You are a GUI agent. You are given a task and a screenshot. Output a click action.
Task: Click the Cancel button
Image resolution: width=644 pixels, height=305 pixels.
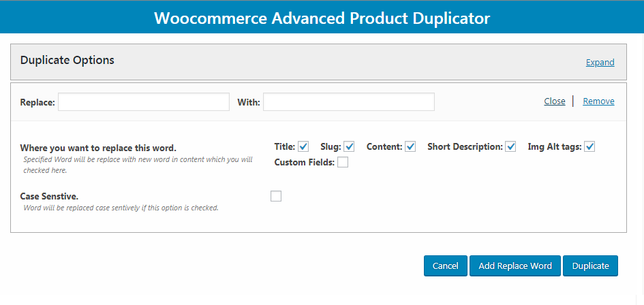click(446, 266)
